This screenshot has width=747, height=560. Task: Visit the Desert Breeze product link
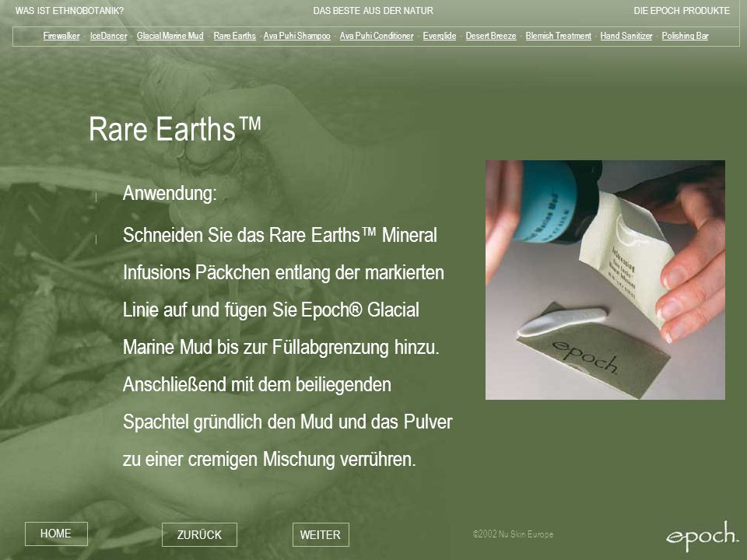491,36
